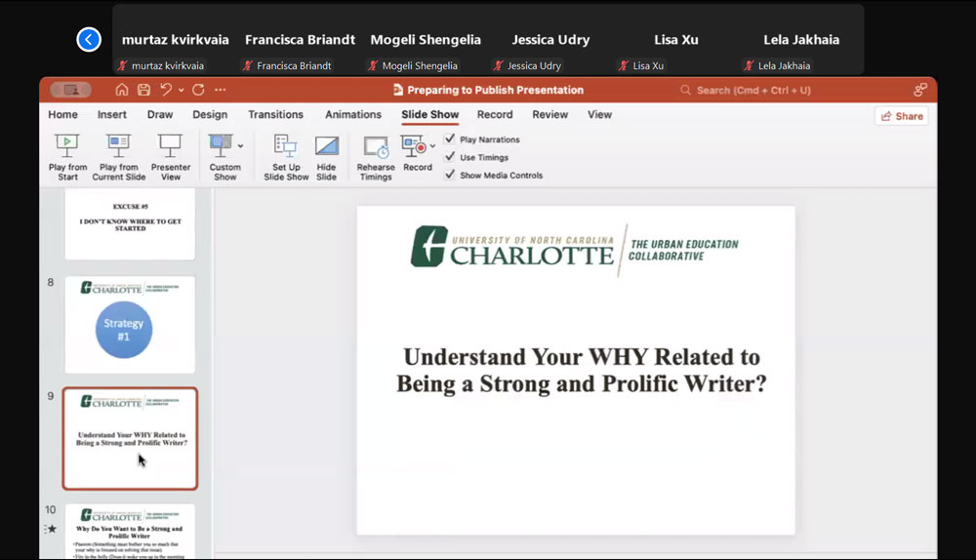This screenshot has height=560, width=976.
Task: Select the Strategy #1 slide thumbnail
Action: coord(130,325)
